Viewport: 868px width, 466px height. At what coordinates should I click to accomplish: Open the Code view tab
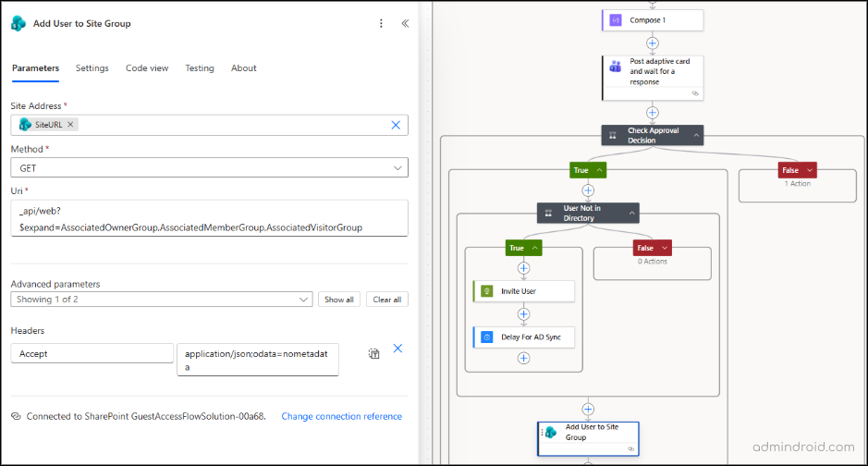pyautogui.click(x=147, y=68)
